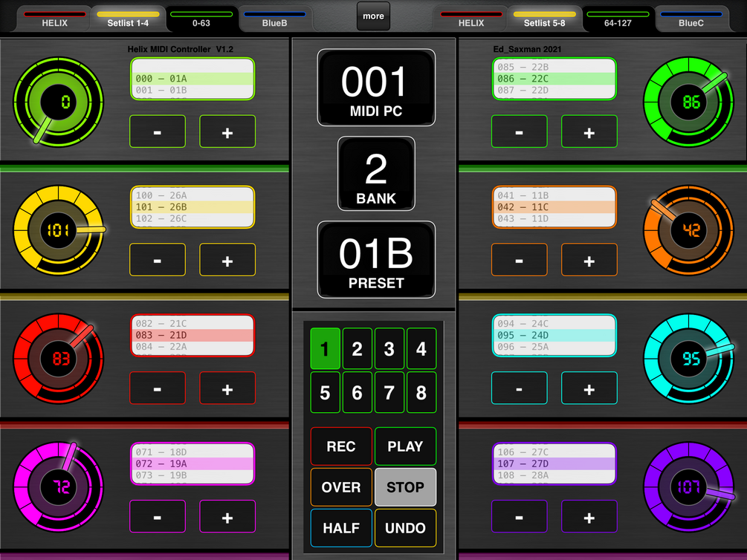Select list row 095 – 24D
The image size is (747, 560).
[554, 335]
